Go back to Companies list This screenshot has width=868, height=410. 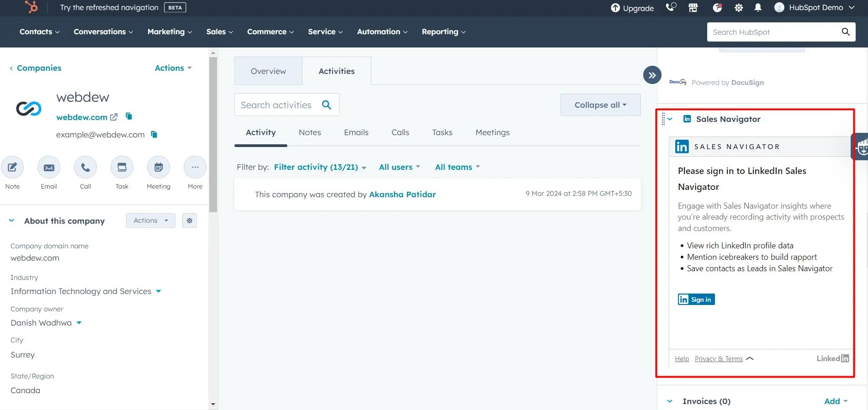pyautogui.click(x=36, y=68)
